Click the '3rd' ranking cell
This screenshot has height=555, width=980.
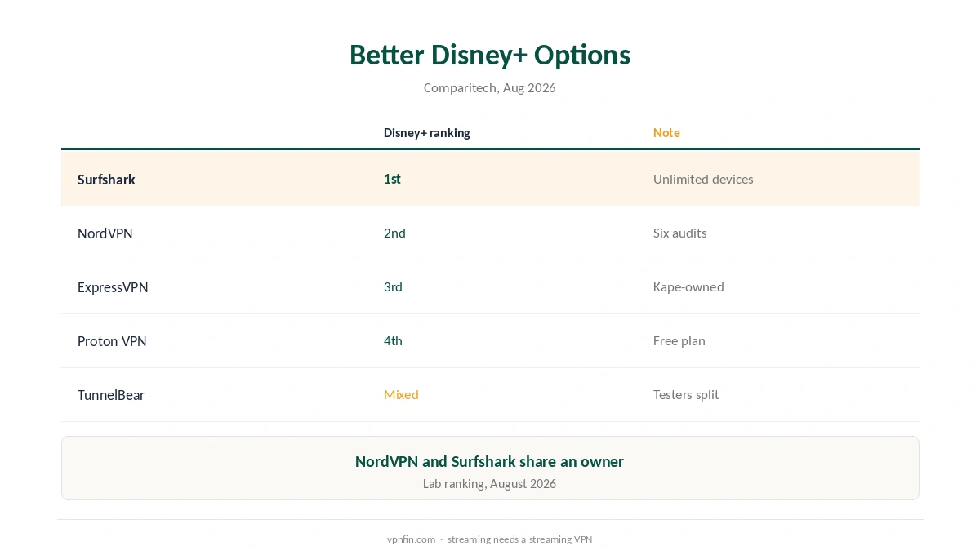point(393,286)
